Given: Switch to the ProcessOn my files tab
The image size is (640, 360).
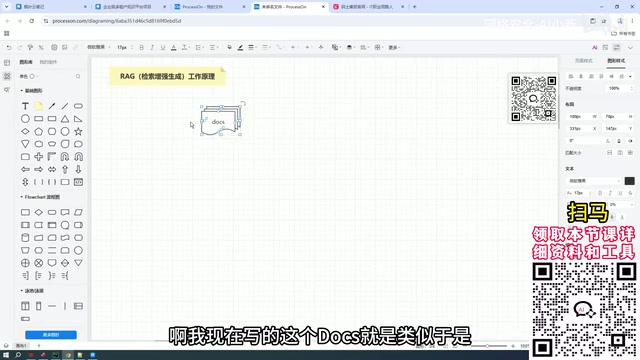Looking at the screenshot, I should point(209,7).
